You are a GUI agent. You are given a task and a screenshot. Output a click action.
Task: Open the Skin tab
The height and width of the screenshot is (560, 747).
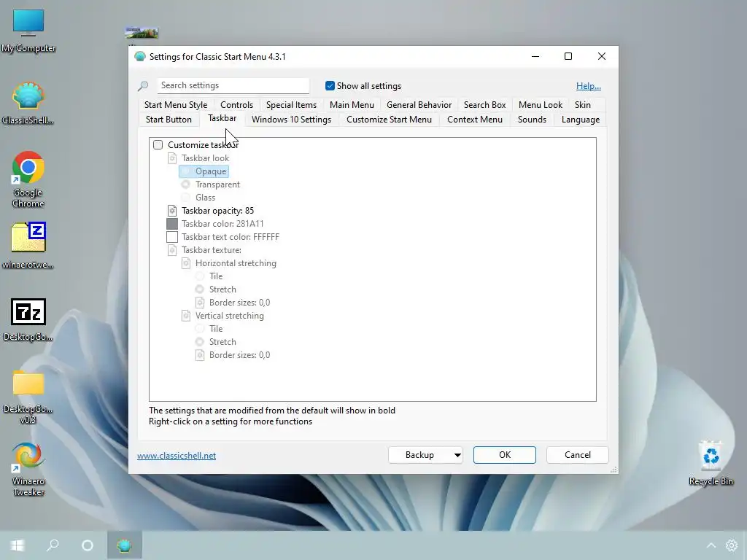[x=583, y=105]
